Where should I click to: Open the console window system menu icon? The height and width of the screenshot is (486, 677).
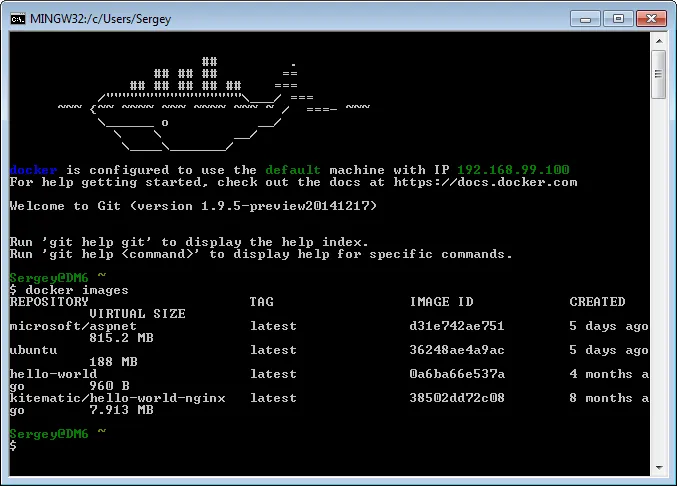18,19
